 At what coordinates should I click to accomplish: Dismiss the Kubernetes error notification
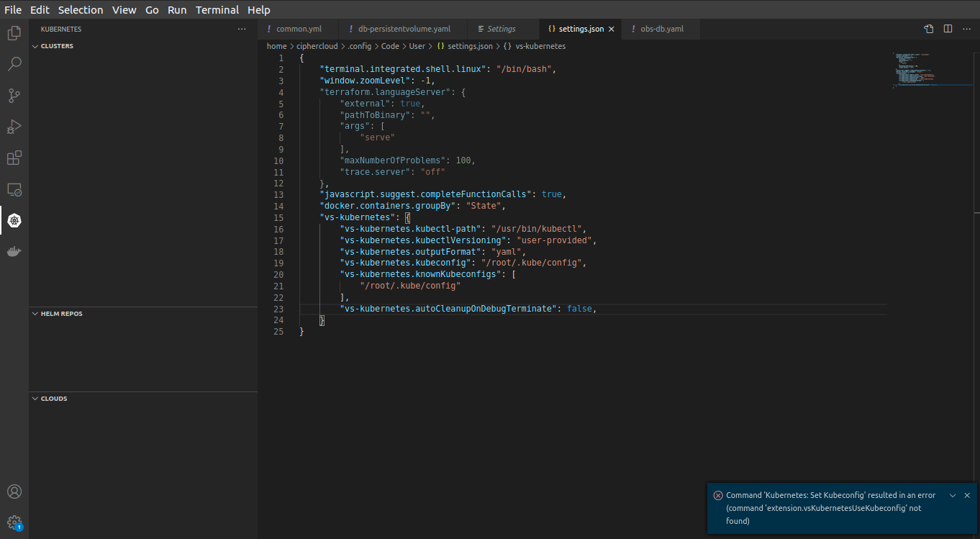tap(967, 495)
